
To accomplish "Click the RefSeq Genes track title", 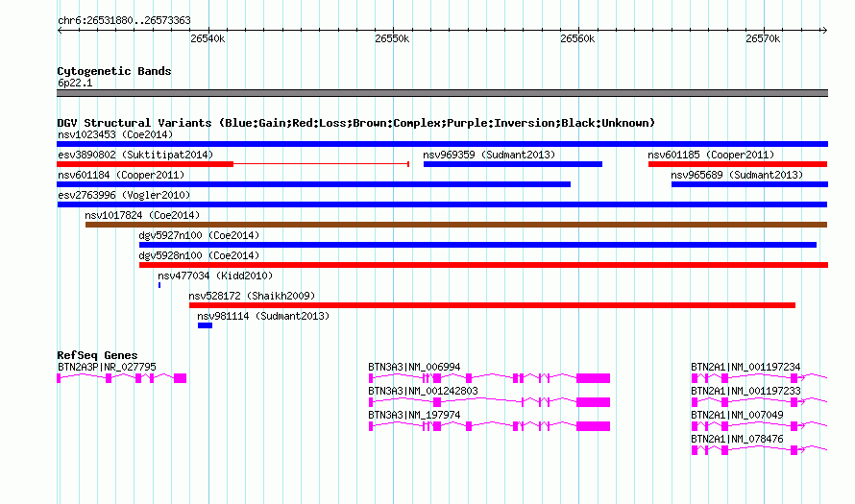I will [x=98, y=355].
